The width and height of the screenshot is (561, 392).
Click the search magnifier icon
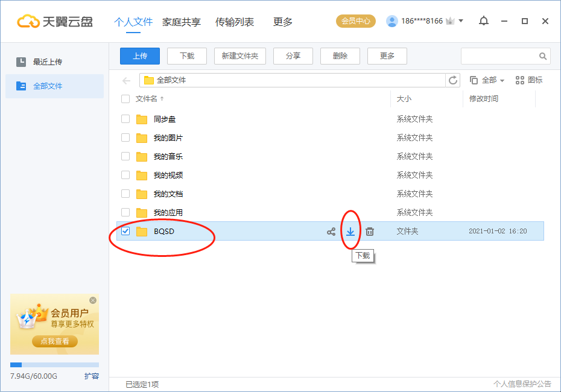tap(543, 56)
